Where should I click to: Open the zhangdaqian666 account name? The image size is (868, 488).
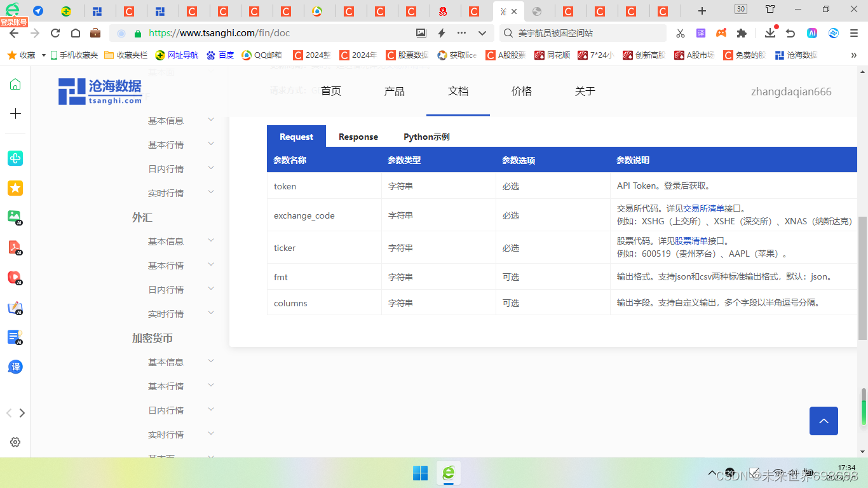click(791, 91)
